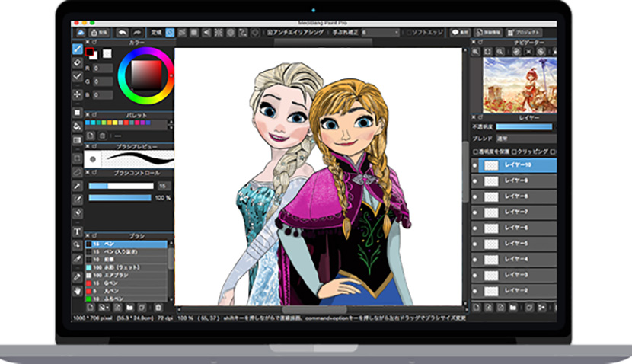
Task: Hide レイヤー3 with its visibility dot
Action: tap(475, 276)
